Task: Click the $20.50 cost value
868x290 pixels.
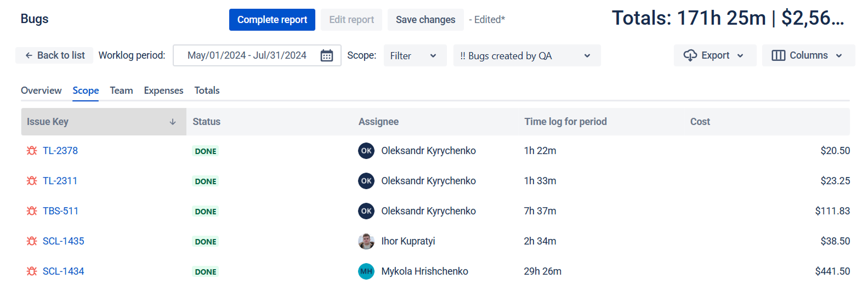Action: pyautogui.click(x=835, y=151)
